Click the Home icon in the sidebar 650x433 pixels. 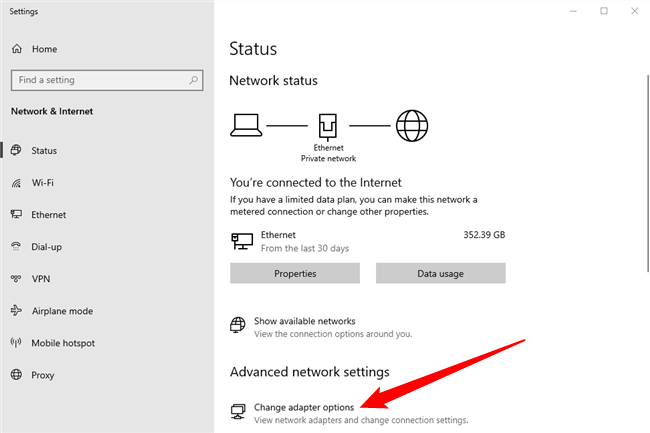(17, 48)
